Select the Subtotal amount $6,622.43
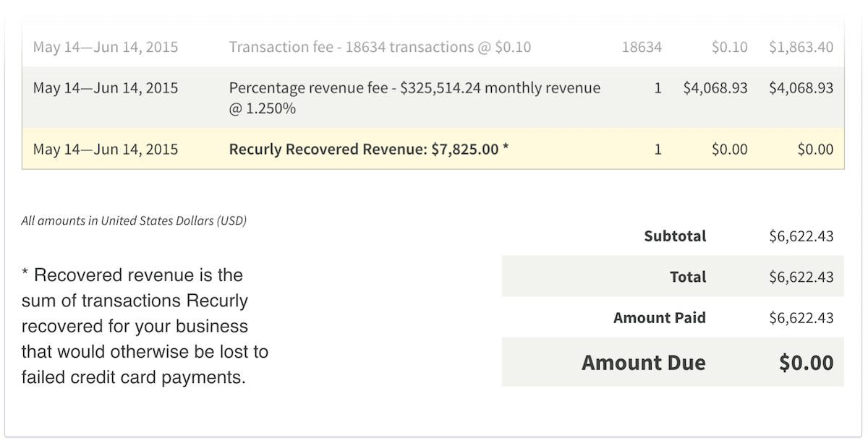This screenshot has width=868, height=443. click(x=801, y=236)
